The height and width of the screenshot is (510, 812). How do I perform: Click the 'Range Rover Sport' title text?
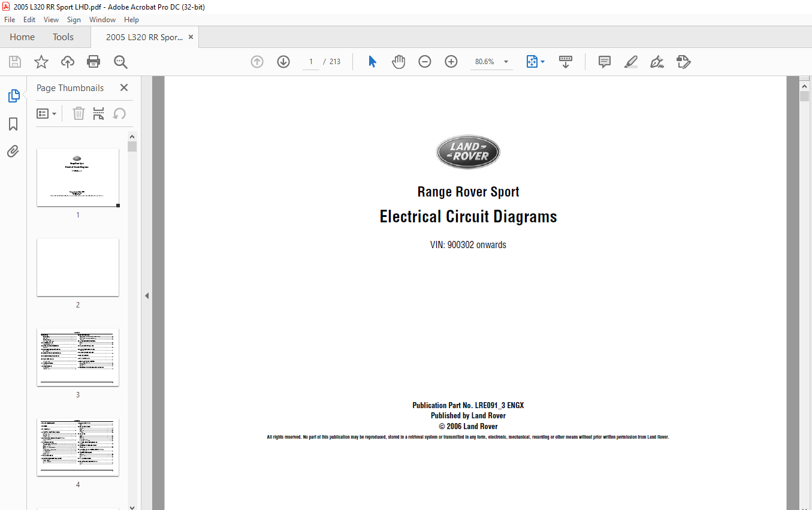pyautogui.click(x=468, y=192)
